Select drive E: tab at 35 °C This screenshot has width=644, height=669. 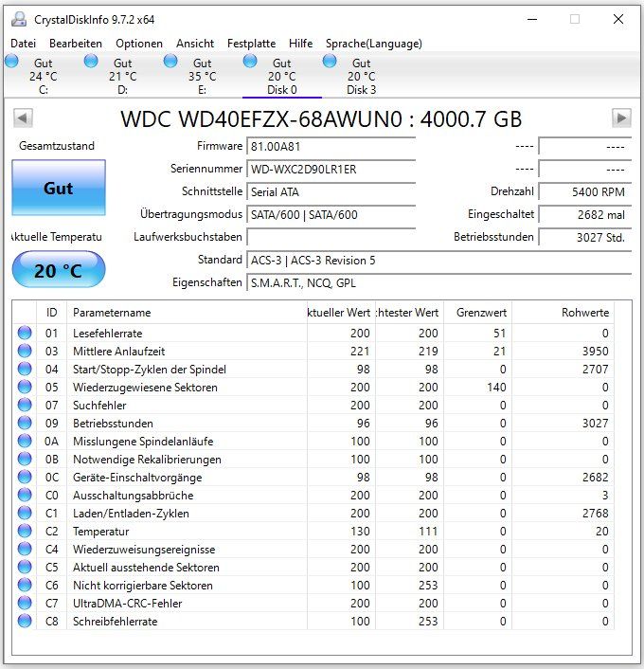point(202,76)
